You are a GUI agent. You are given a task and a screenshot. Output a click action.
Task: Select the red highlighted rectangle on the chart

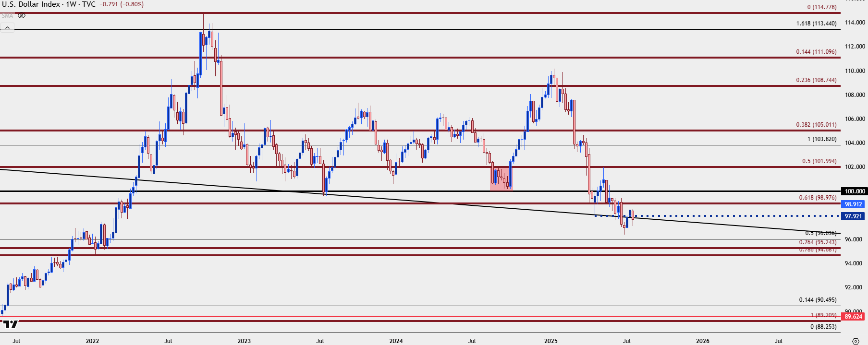pos(501,177)
